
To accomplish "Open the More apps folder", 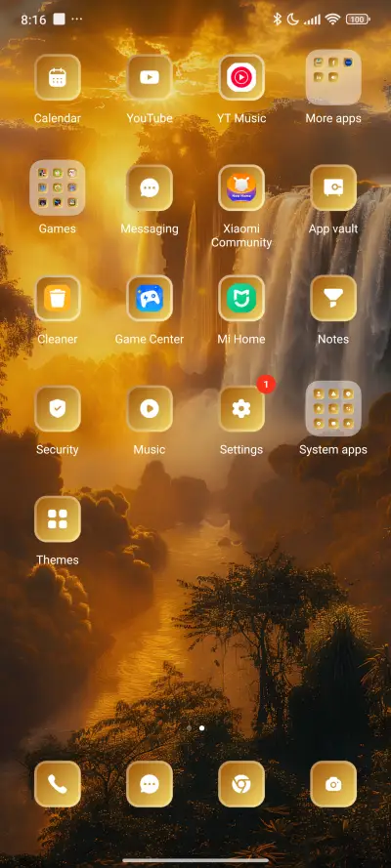I will (333, 77).
